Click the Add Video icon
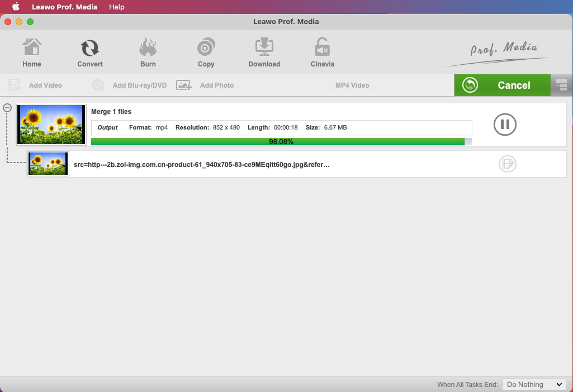 pyautogui.click(x=14, y=85)
